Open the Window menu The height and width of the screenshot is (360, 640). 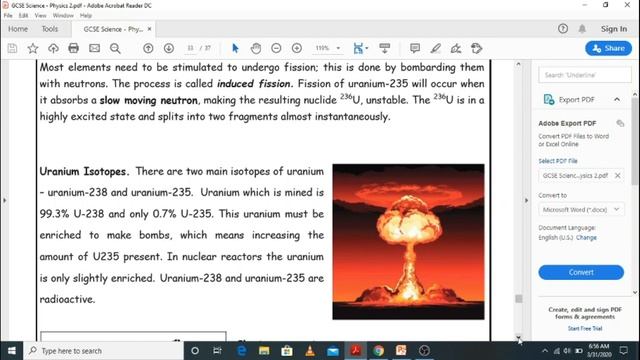tap(63, 16)
